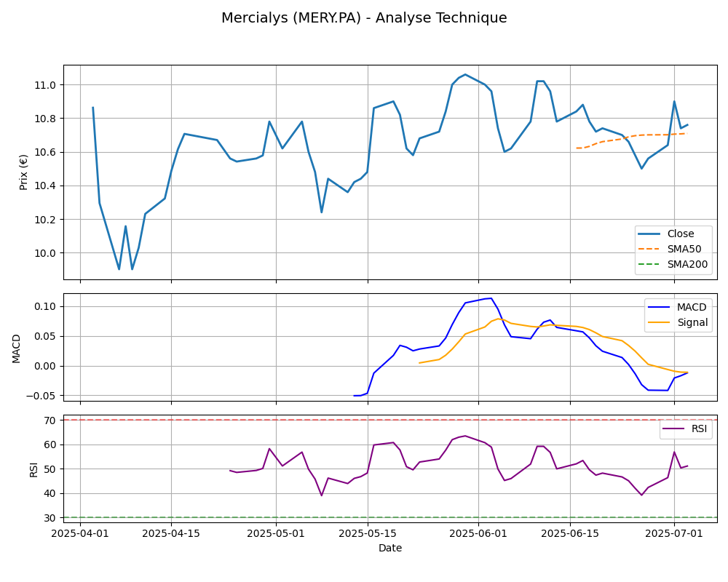This screenshot has width=728, height=582.
Task: Click the 2025-06-15 date tick label
Action: pyautogui.click(x=570, y=533)
